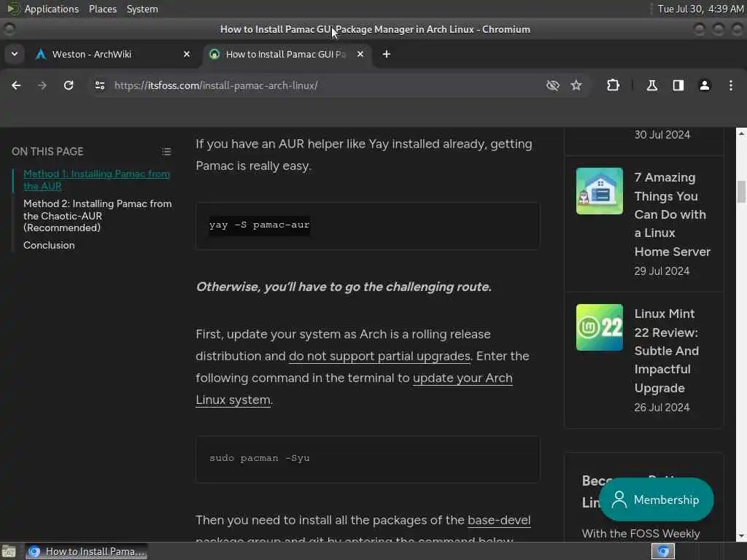Image resolution: width=747 pixels, height=560 pixels.
Task: Click the forward navigation arrow
Action: pyautogui.click(x=42, y=85)
